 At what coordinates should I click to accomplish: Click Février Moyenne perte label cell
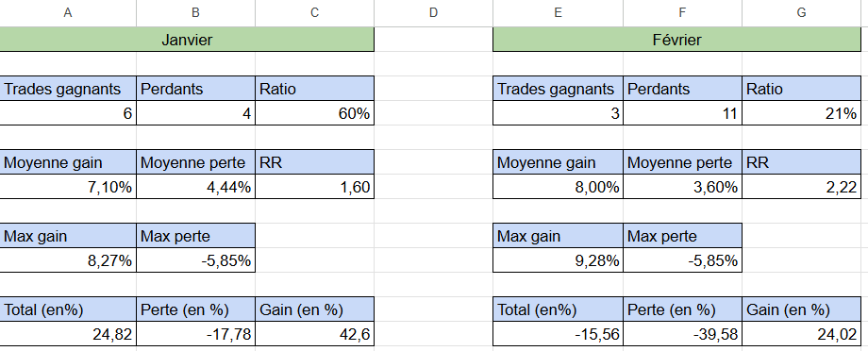(682, 162)
